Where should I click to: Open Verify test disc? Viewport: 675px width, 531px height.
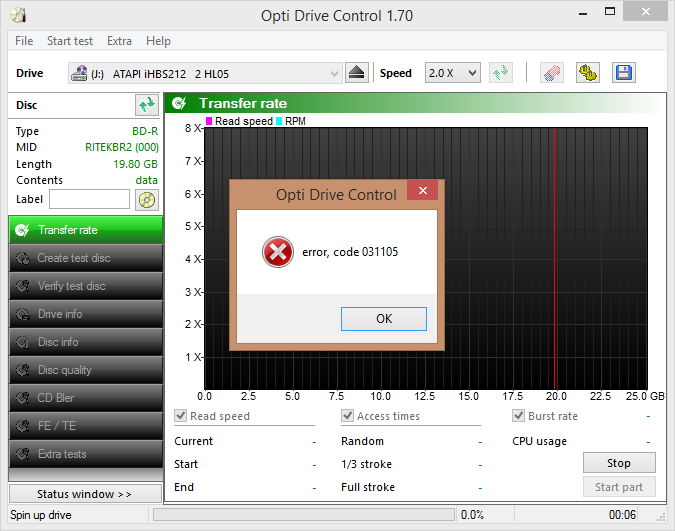[x=86, y=286]
